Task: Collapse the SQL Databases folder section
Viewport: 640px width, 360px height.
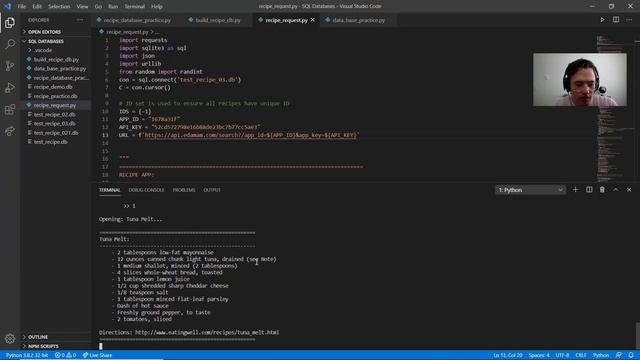Action: click(x=46, y=41)
